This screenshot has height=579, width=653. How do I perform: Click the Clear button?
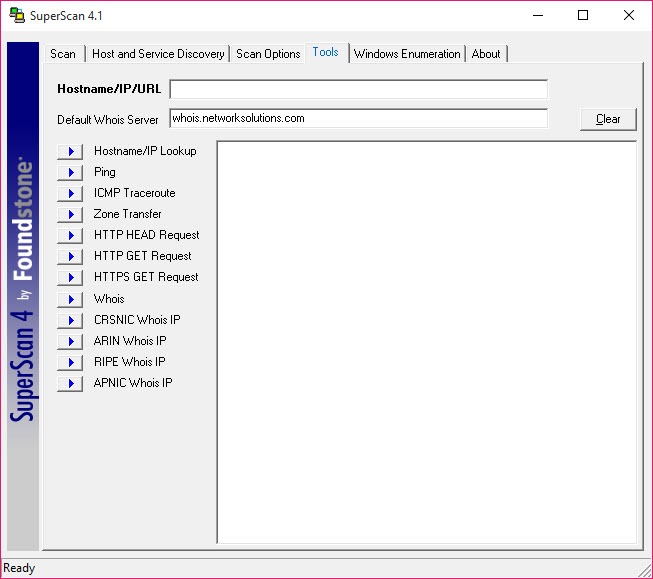[x=608, y=120]
